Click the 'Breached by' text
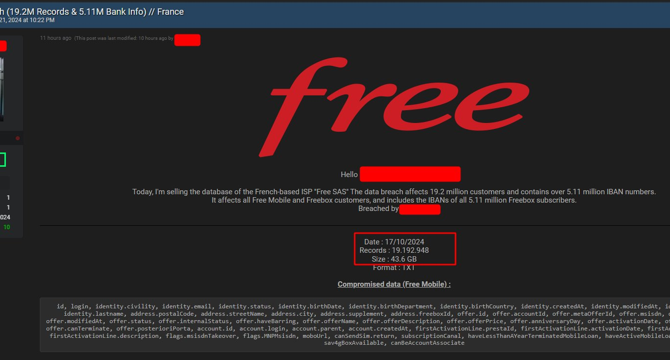Screen dimensions: 670x360 point(378,209)
